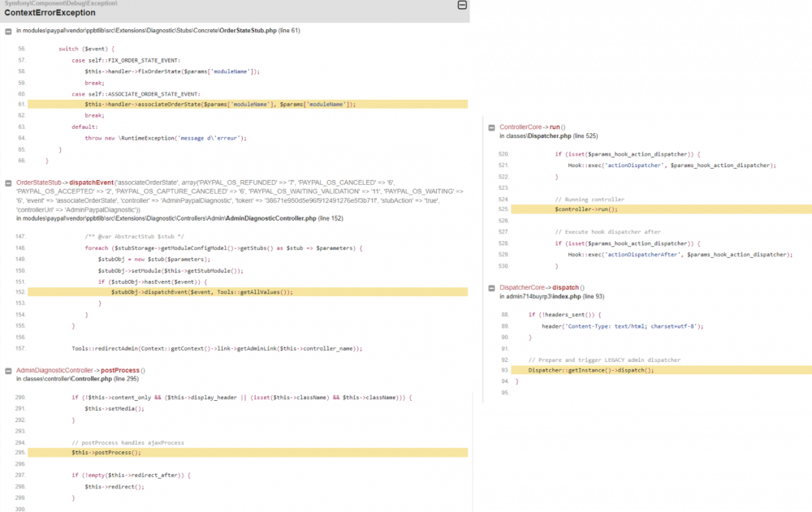
Task: Click the AdminDiagnosticController class name
Action: click(54, 370)
